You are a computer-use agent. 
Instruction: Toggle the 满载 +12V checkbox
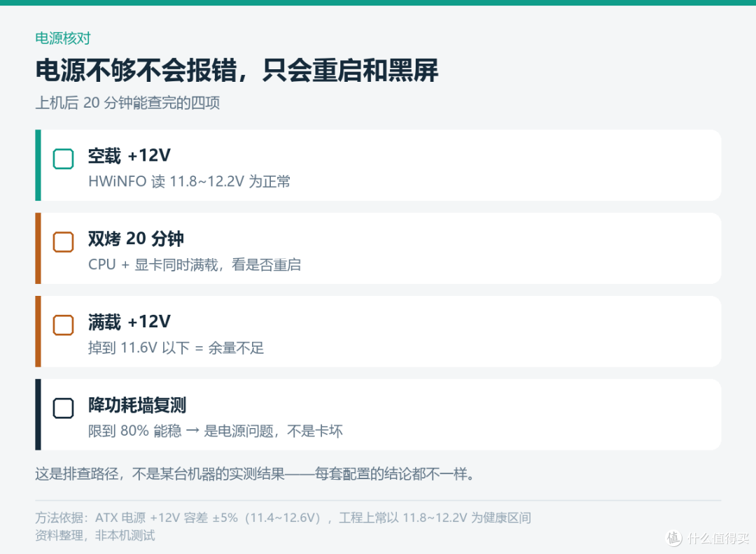tap(63, 325)
